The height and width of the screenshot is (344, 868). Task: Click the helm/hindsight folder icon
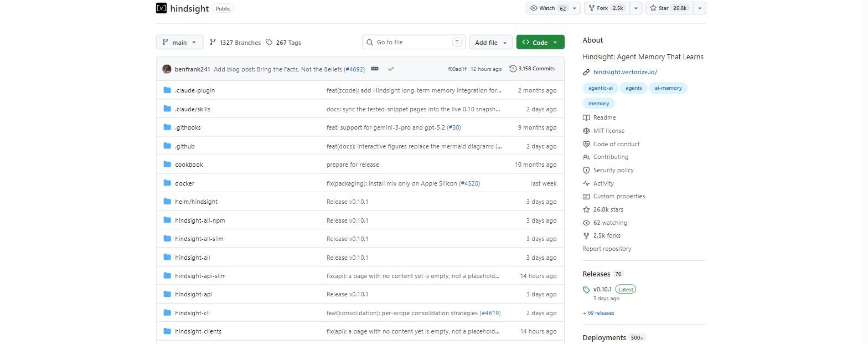click(167, 202)
